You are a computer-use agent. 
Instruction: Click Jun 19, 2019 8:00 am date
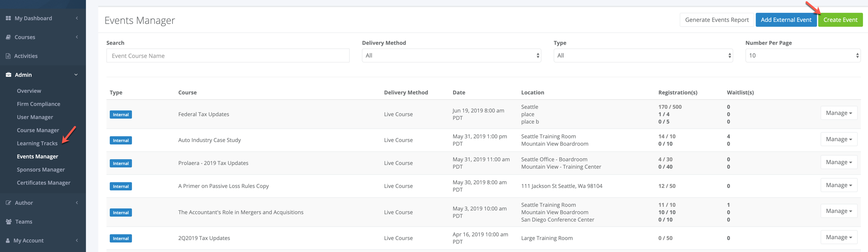coord(478,114)
